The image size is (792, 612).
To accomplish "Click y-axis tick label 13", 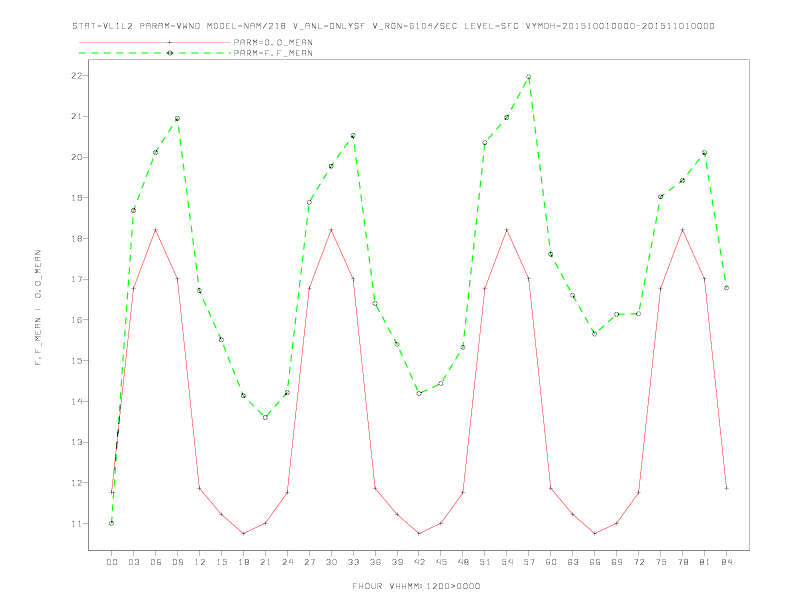I will tap(77, 442).
